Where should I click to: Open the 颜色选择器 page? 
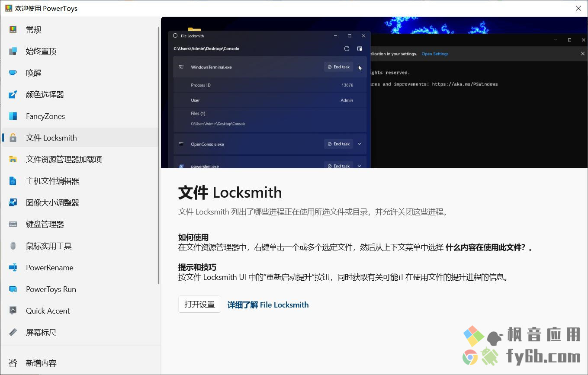80,95
